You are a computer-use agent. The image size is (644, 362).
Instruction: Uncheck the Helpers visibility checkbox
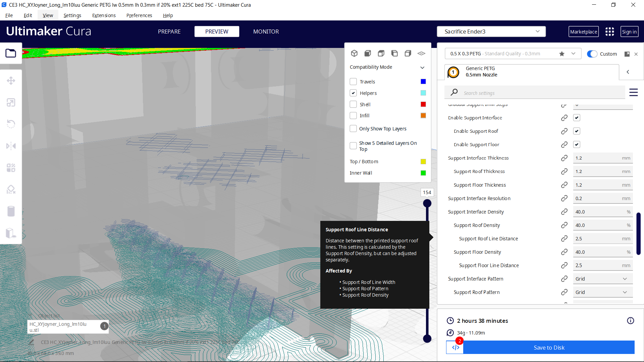(353, 93)
